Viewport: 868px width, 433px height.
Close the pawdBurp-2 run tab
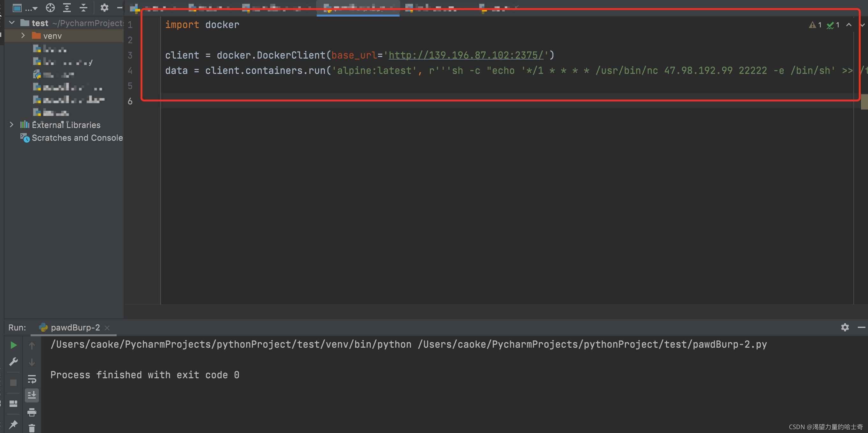(107, 328)
